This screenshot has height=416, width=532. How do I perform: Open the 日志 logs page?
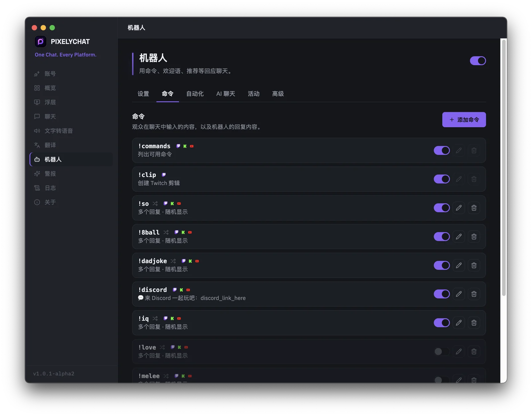click(71, 188)
